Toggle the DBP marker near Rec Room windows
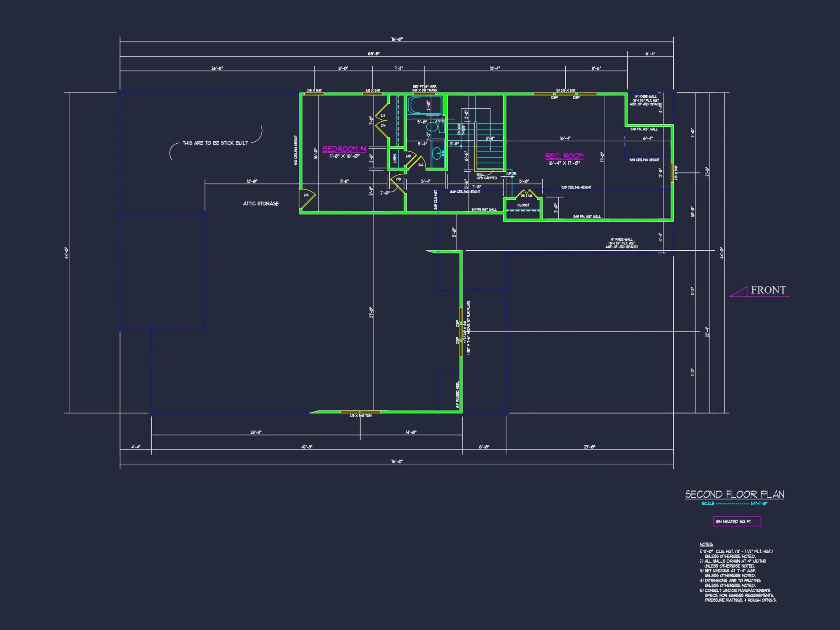This screenshot has width=840, height=630. tap(554, 97)
